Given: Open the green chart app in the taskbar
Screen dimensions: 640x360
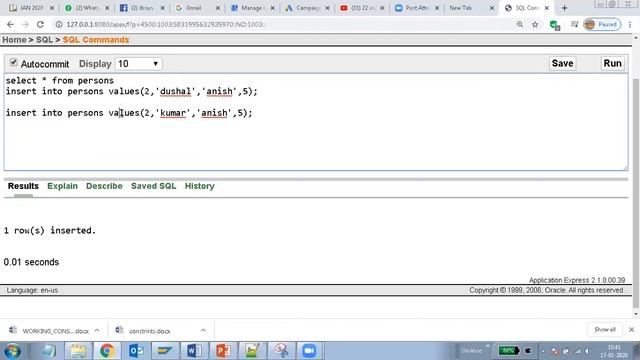Looking at the screenshot, I should click(x=252, y=351).
